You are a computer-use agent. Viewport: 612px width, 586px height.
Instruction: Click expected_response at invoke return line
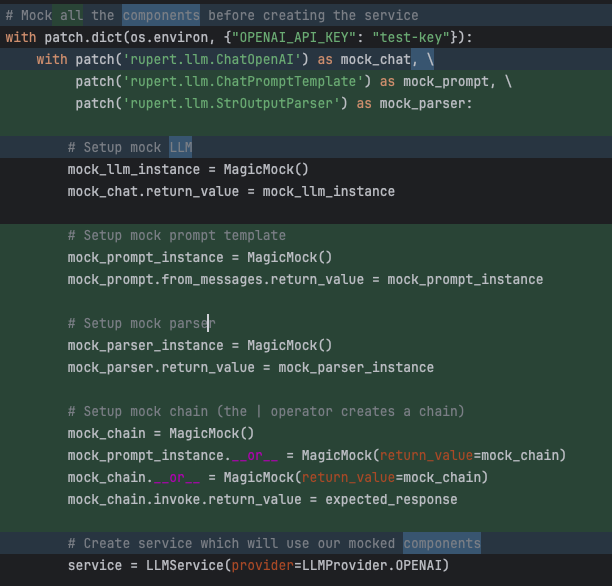(391, 499)
